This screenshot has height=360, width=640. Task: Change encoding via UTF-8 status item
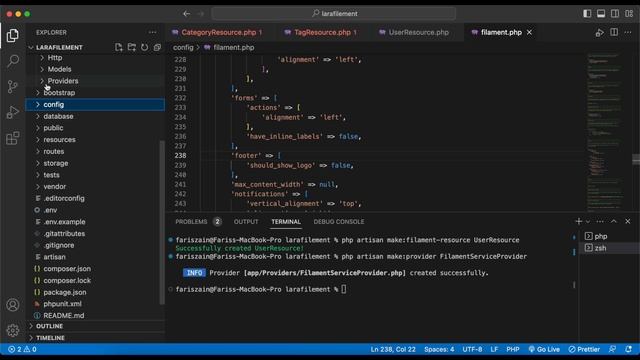pyautogui.click(x=472, y=349)
